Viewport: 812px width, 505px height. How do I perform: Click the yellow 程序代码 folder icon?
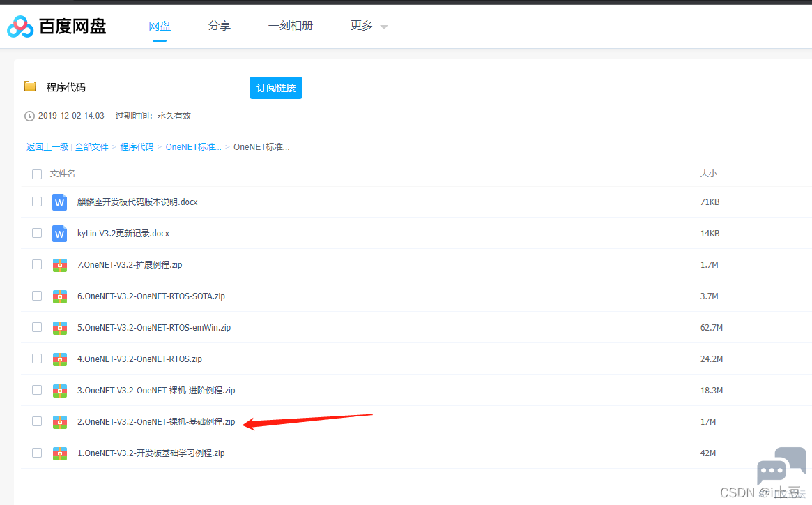30,86
